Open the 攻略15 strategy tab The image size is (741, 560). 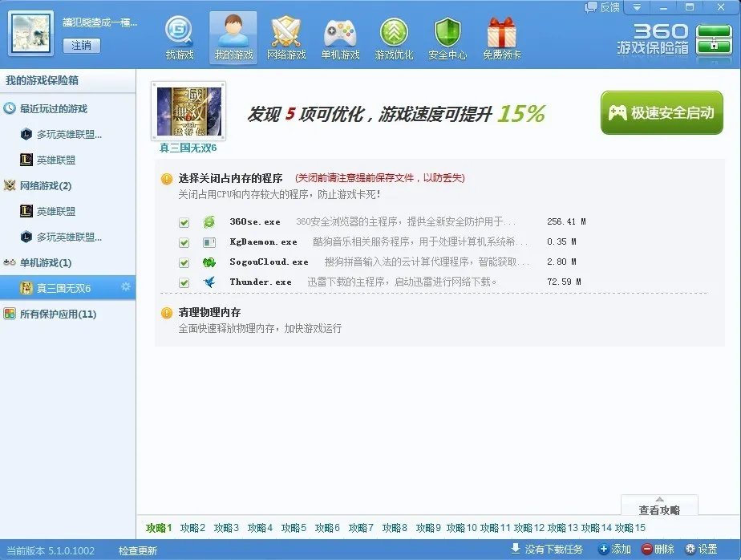pyautogui.click(x=630, y=528)
